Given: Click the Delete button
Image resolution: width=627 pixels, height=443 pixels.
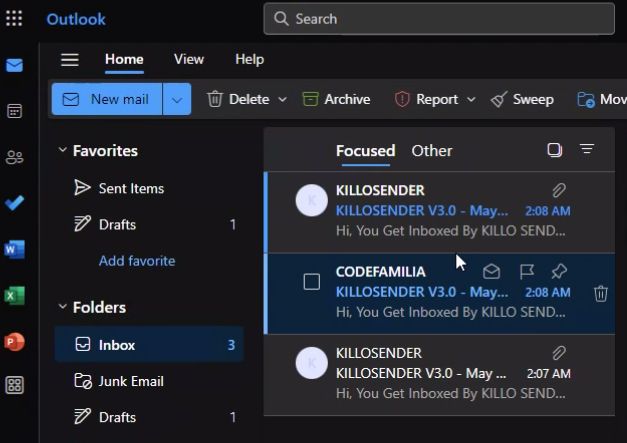Looking at the screenshot, I should click(238, 99).
